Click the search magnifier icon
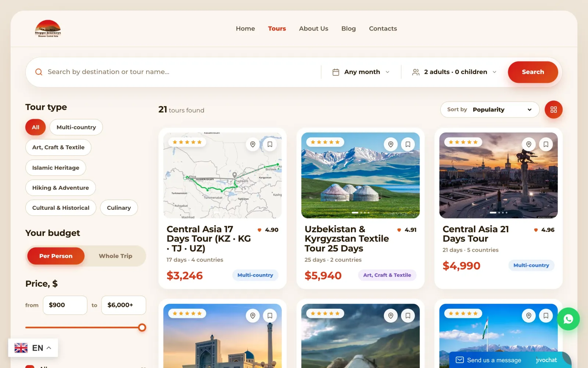 pyautogui.click(x=39, y=72)
